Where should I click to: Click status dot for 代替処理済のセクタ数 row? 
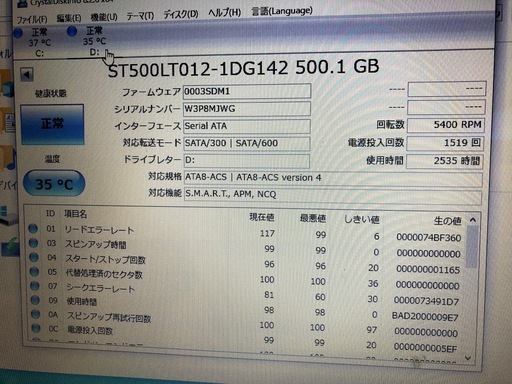[34, 272]
